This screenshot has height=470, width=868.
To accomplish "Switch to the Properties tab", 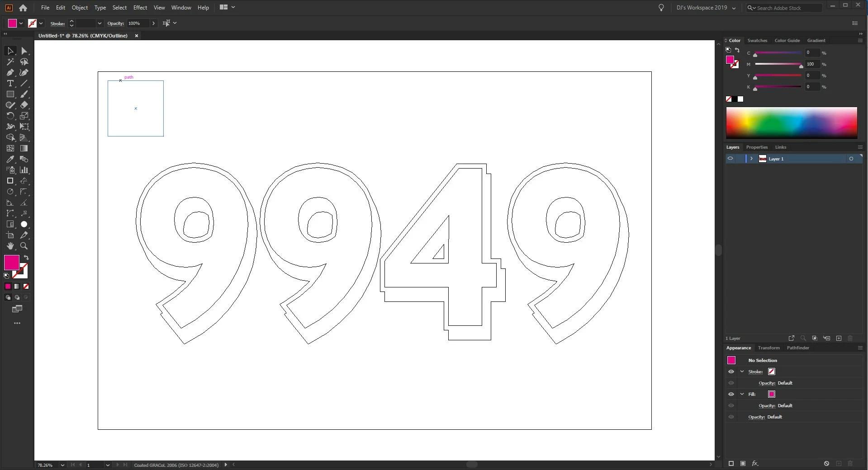I will tap(757, 147).
